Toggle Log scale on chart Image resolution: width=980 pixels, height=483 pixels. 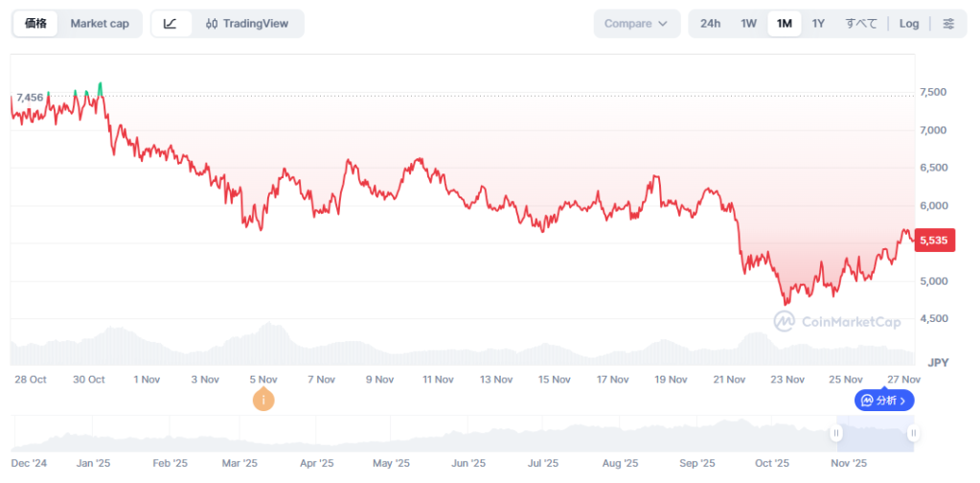909,24
